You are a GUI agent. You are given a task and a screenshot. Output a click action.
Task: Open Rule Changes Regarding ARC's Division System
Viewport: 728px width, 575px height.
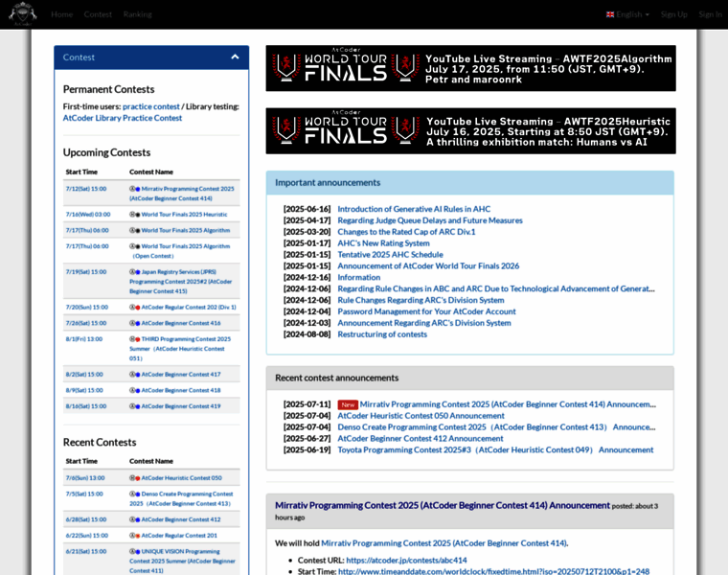click(x=421, y=300)
